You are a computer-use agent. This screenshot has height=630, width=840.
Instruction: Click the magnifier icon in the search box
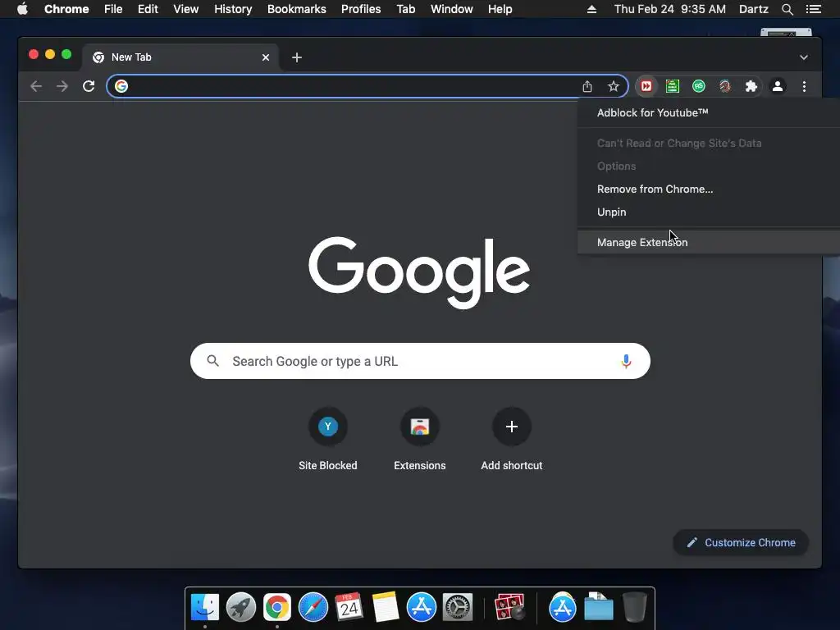click(x=212, y=361)
